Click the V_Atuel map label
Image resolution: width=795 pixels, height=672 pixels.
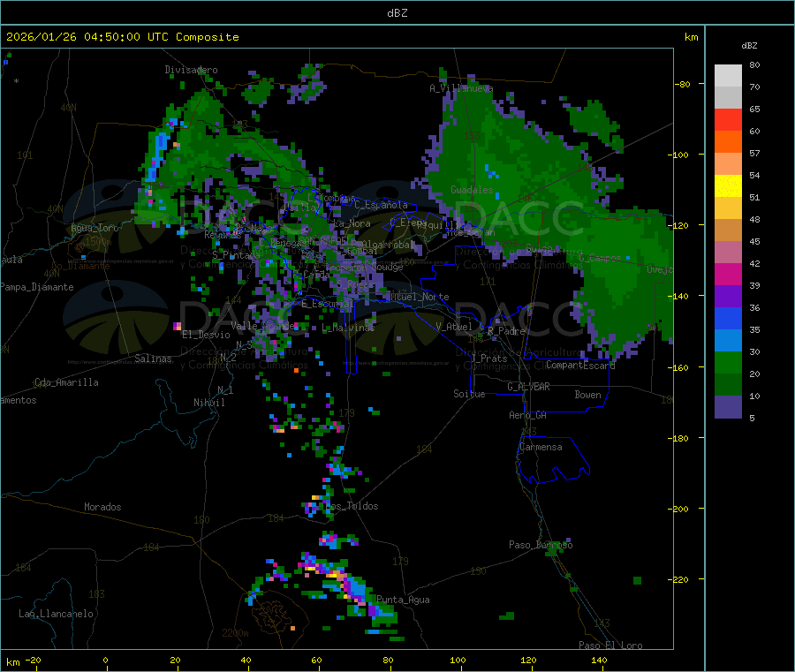point(454,327)
